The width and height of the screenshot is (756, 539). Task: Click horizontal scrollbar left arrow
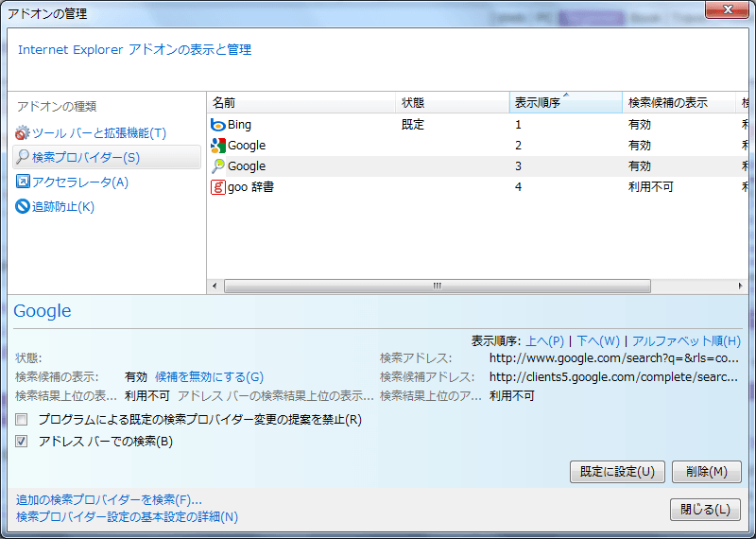pyautogui.click(x=215, y=287)
